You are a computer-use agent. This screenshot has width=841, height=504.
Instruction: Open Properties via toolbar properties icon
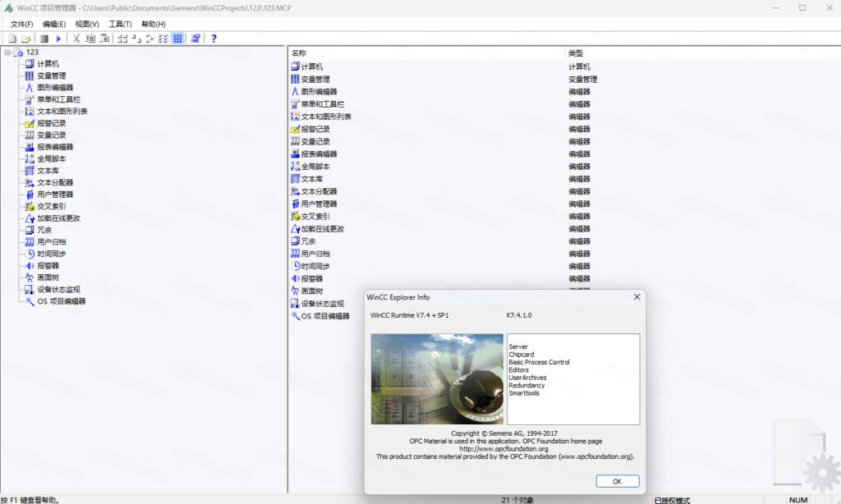195,39
